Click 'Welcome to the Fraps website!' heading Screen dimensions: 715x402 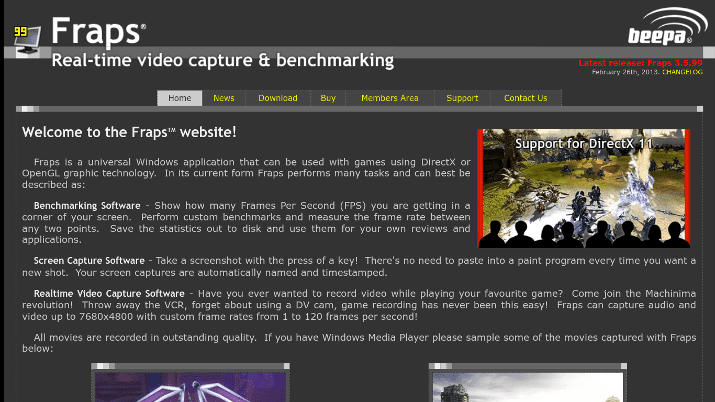click(x=129, y=132)
